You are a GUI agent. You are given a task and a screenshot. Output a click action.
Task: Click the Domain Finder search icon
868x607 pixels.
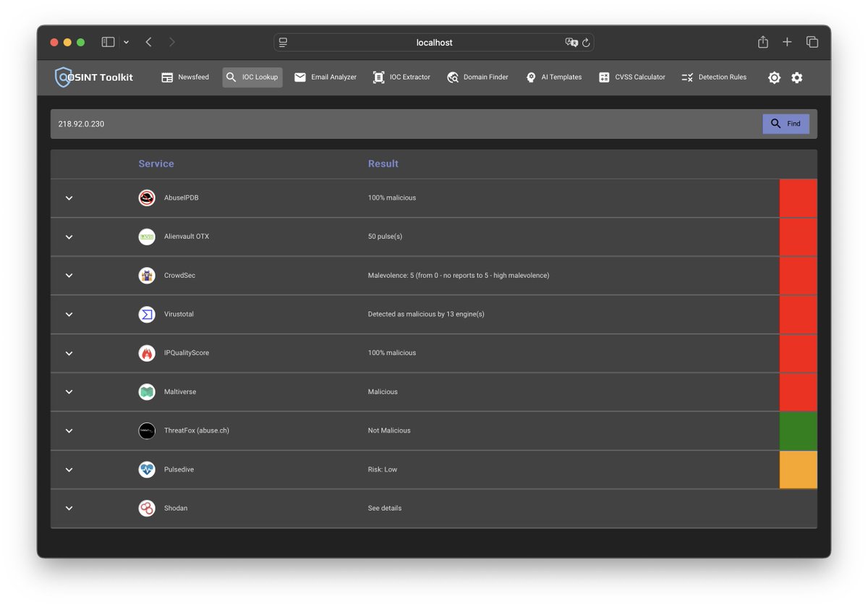453,77
